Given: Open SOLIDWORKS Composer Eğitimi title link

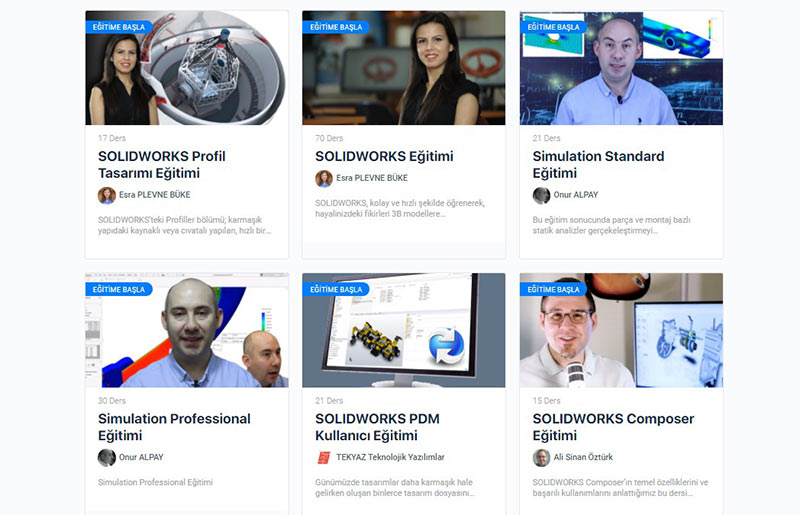Looking at the screenshot, I should (x=613, y=427).
